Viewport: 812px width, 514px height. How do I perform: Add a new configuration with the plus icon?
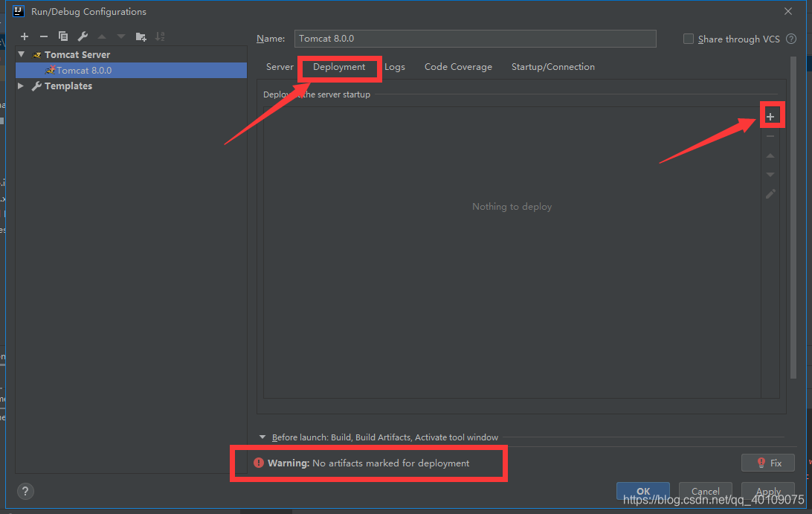[25, 36]
